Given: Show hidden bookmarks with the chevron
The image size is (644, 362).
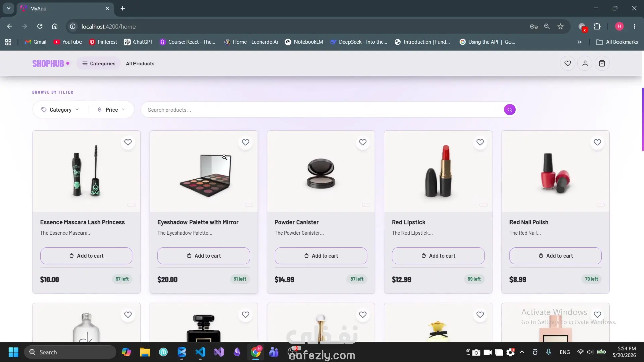Looking at the screenshot, I should click(x=579, y=42).
